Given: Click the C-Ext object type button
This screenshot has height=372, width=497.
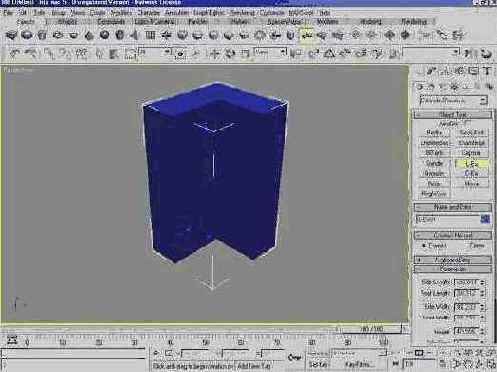Looking at the screenshot, I should pos(471,174).
